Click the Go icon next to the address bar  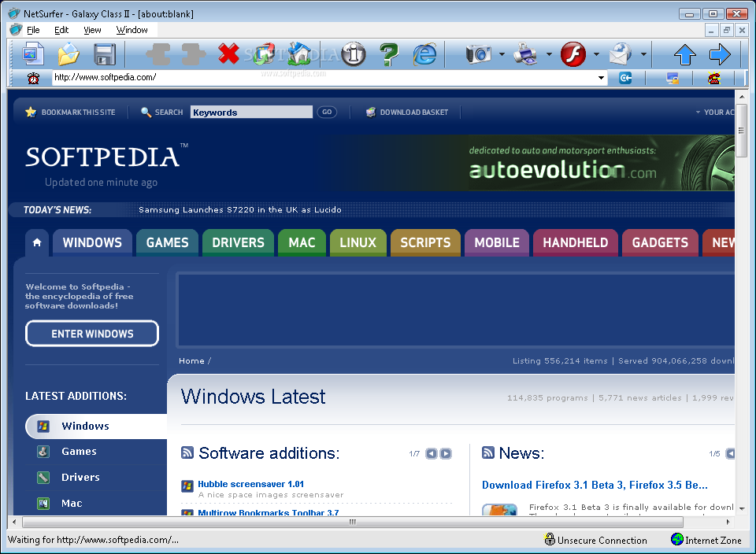point(625,78)
